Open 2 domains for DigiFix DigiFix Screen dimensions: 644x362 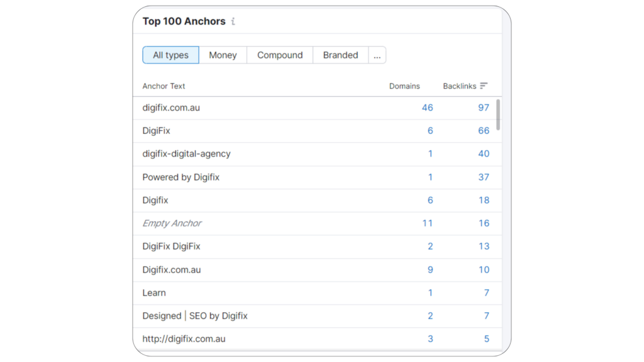[x=430, y=246]
